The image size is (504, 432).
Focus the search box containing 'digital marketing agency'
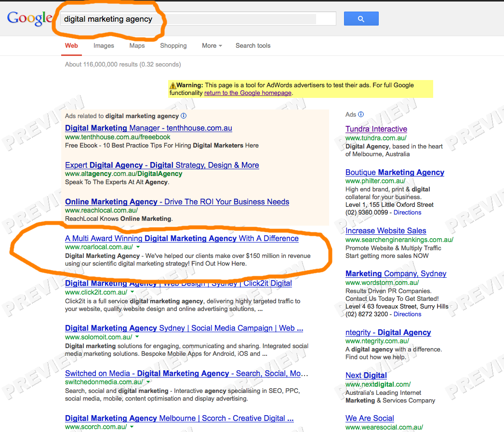198,19
